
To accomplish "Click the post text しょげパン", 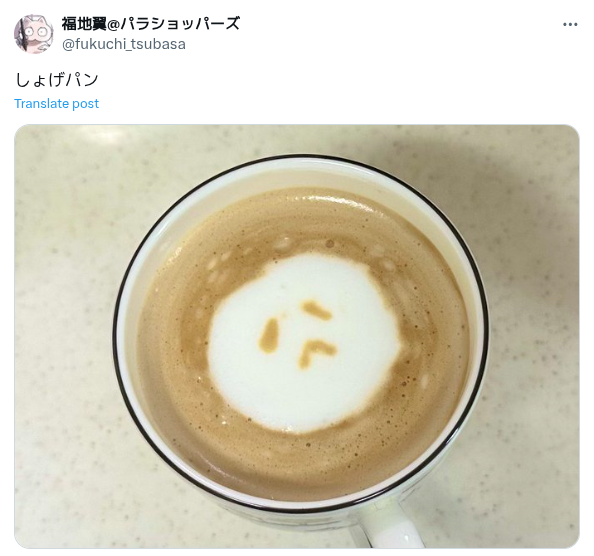I will click(57, 80).
